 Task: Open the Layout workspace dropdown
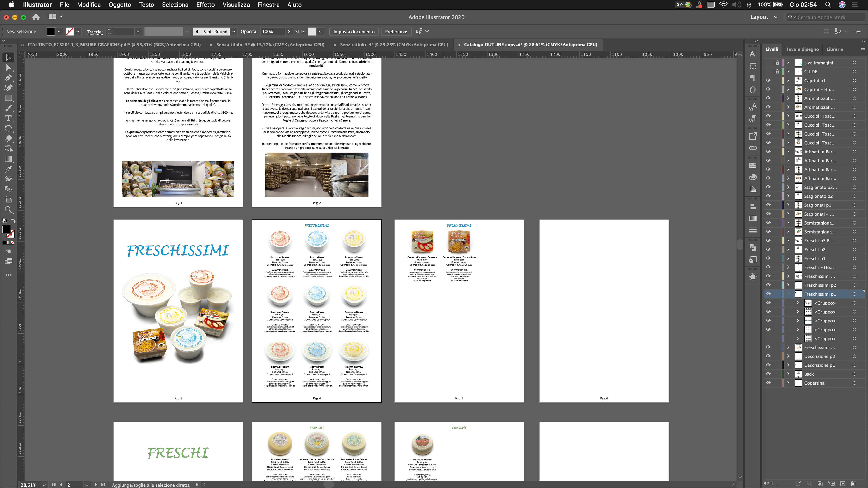click(764, 17)
